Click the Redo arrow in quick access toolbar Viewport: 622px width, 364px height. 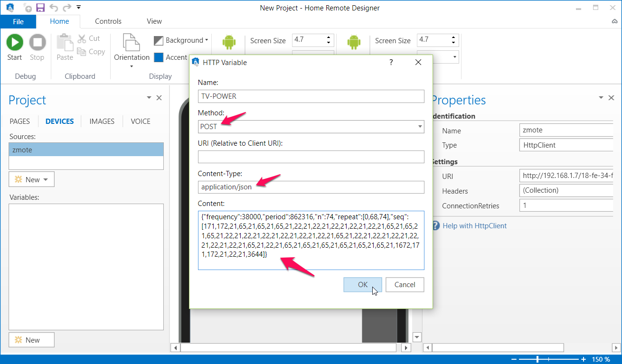(x=67, y=8)
